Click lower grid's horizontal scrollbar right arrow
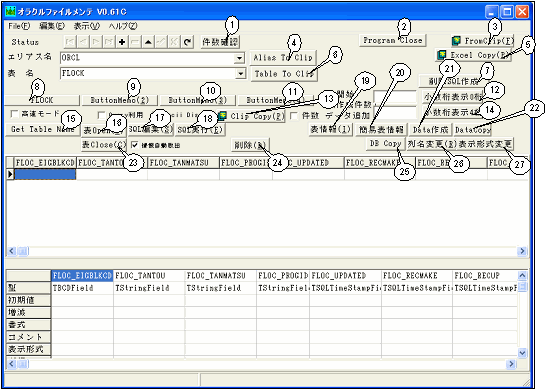 pyautogui.click(x=511, y=364)
